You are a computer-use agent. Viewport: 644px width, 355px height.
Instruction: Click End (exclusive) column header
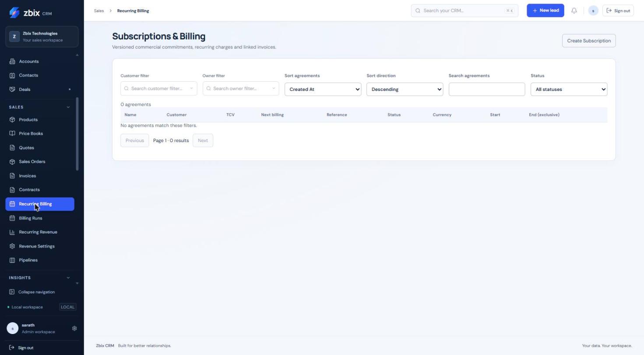pos(544,115)
